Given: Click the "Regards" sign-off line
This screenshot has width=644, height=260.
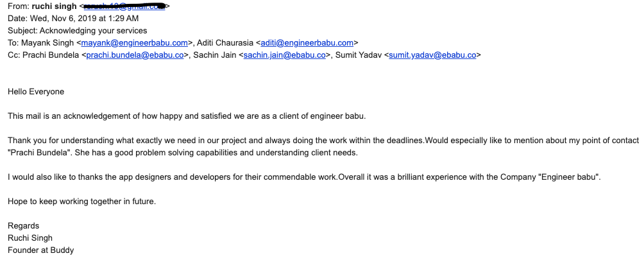Looking at the screenshot, I should pyautogui.click(x=23, y=225).
